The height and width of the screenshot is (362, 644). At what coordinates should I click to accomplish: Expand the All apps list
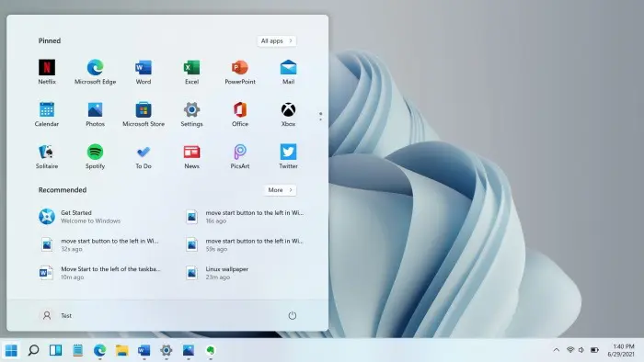[276, 41]
